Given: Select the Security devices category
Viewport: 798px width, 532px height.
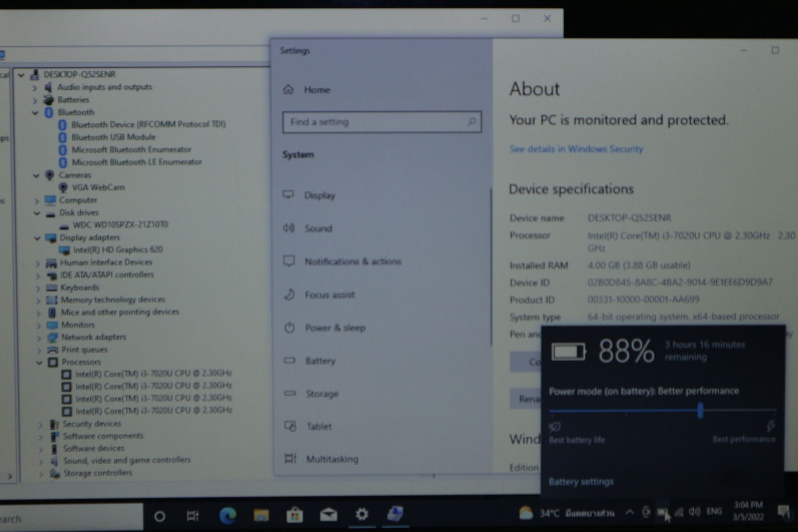Looking at the screenshot, I should pyautogui.click(x=92, y=424).
